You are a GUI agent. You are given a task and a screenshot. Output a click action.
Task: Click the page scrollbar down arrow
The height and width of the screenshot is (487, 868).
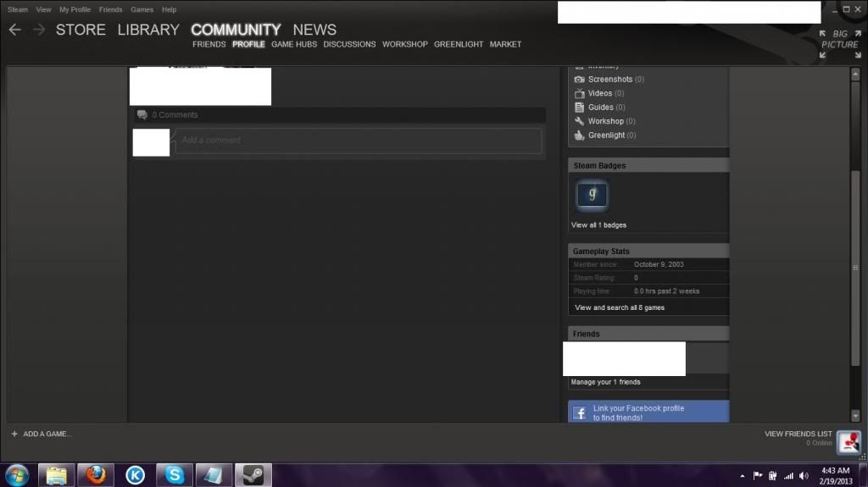tap(855, 416)
